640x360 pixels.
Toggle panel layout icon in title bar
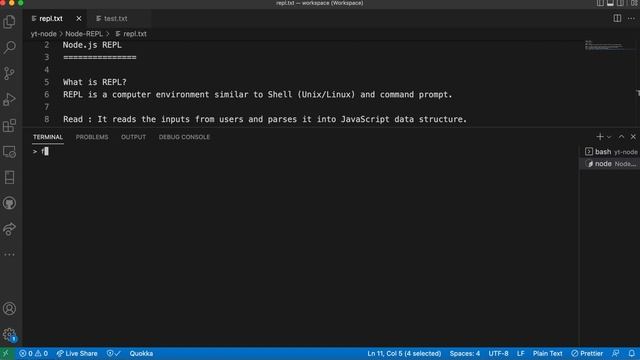coord(610,3)
